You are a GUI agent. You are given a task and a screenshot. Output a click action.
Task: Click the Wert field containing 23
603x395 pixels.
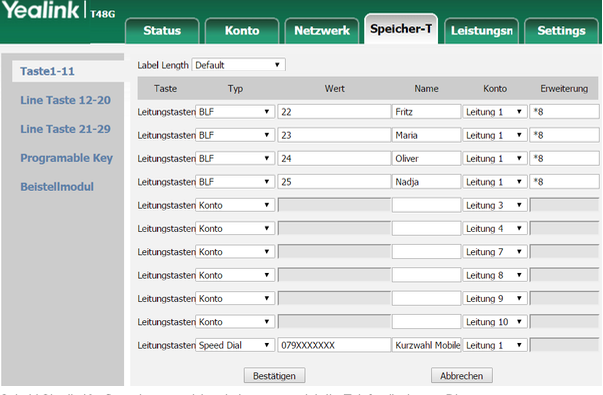334,135
